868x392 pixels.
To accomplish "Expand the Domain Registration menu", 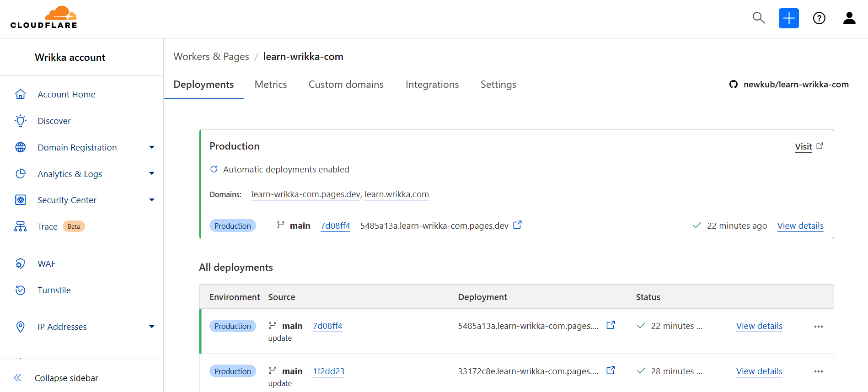I will coord(151,147).
